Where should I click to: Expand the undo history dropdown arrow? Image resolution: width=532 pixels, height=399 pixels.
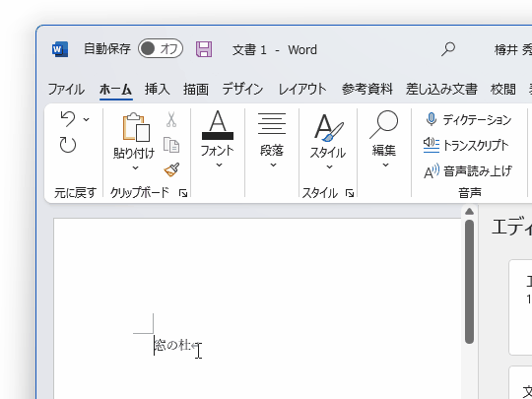[86, 119]
